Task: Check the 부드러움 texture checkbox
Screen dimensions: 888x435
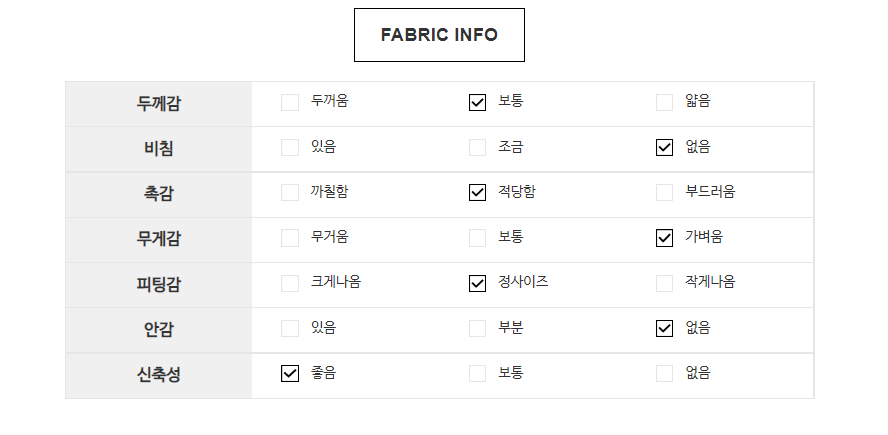Action: 665,193
